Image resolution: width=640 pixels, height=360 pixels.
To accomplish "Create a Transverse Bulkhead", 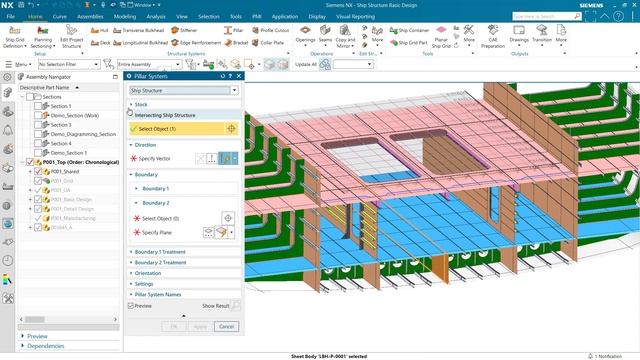I will (138, 30).
